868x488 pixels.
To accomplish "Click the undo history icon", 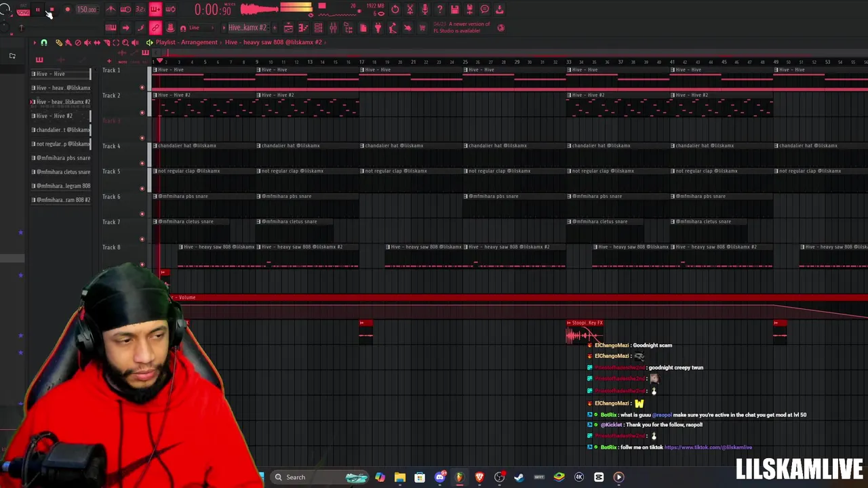I will pyautogui.click(x=395, y=9).
